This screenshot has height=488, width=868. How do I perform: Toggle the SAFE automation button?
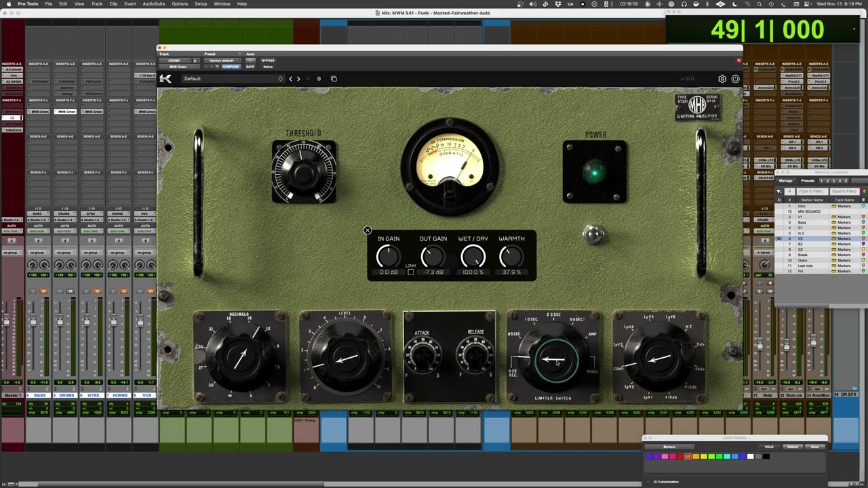pyautogui.click(x=250, y=66)
